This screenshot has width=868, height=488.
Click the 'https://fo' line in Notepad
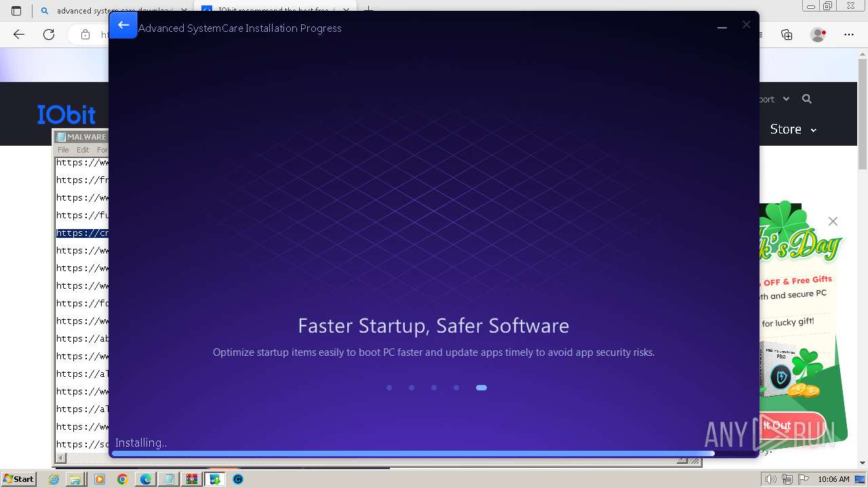pyautogui.click(x=82, y=304)
